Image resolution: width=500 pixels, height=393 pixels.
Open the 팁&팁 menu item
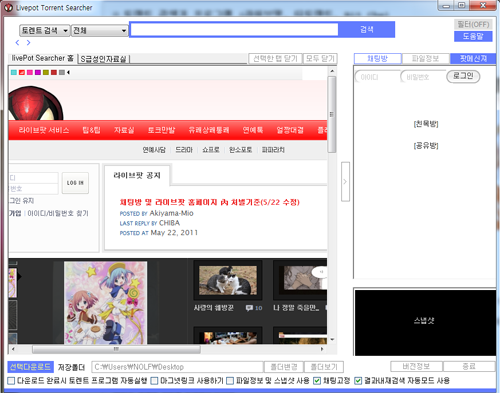click(x=91, y=130)
